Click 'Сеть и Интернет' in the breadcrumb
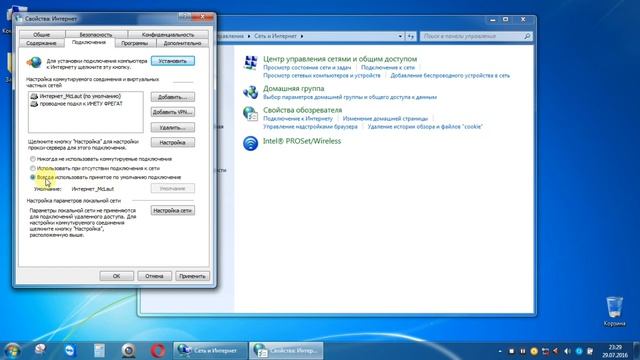Screen dimensions: 640x360 275,36
